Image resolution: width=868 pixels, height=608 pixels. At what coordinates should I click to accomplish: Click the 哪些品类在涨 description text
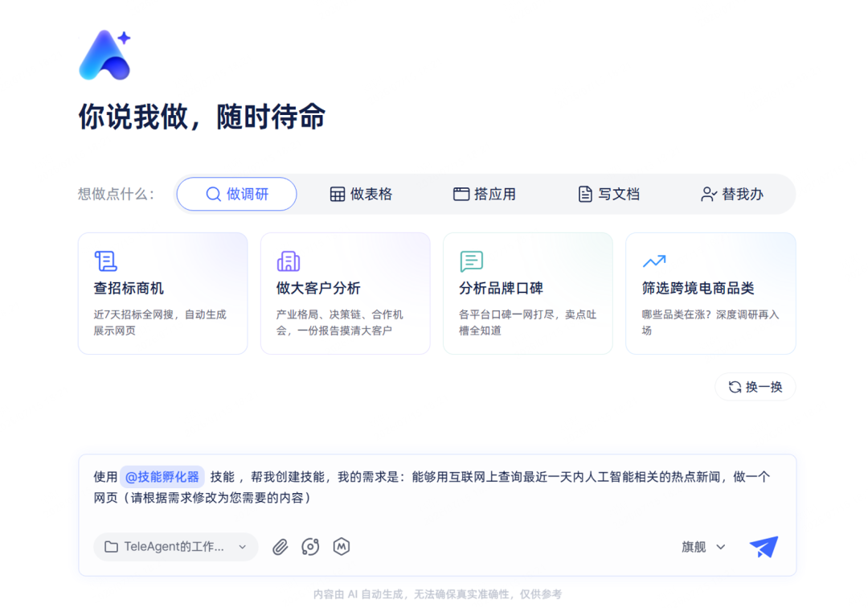(x=710, y=322)
